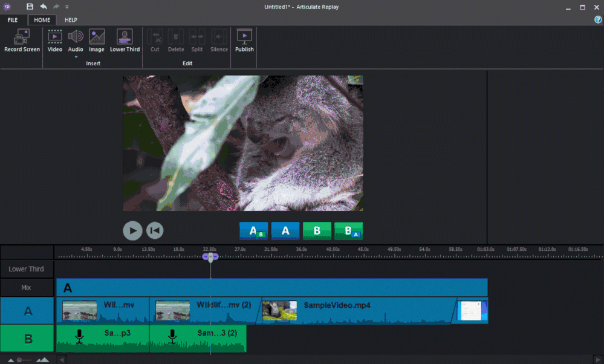This screenshot has width=604, height=364.
Task: Click the Image insert icon
Action: (97, 37)
